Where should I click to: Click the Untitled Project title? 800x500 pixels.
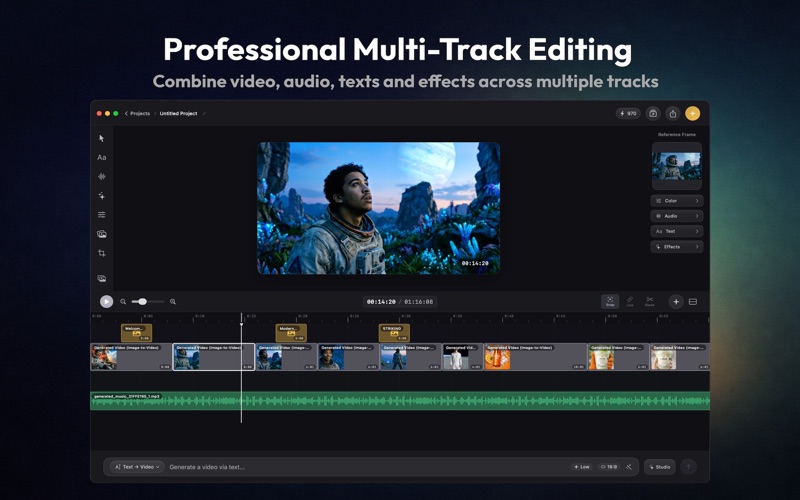(x=179, y=113)
